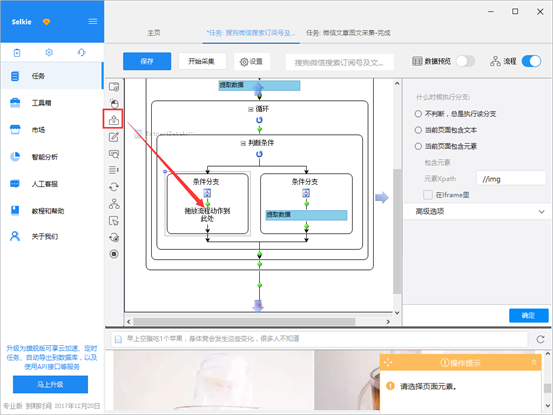The width and height of the screenshot is (553, 415).
Task: Click the flowchart horizontal scrollbar
Action: [244, 322]
